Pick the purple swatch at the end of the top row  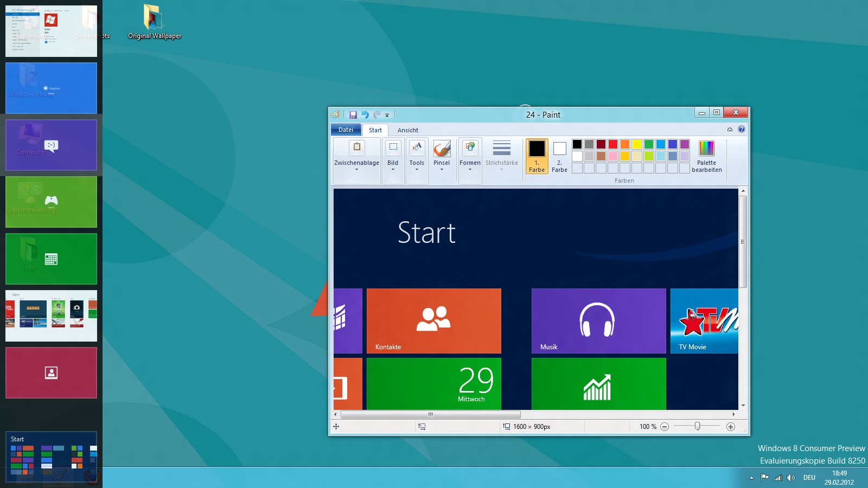[685, 144]
